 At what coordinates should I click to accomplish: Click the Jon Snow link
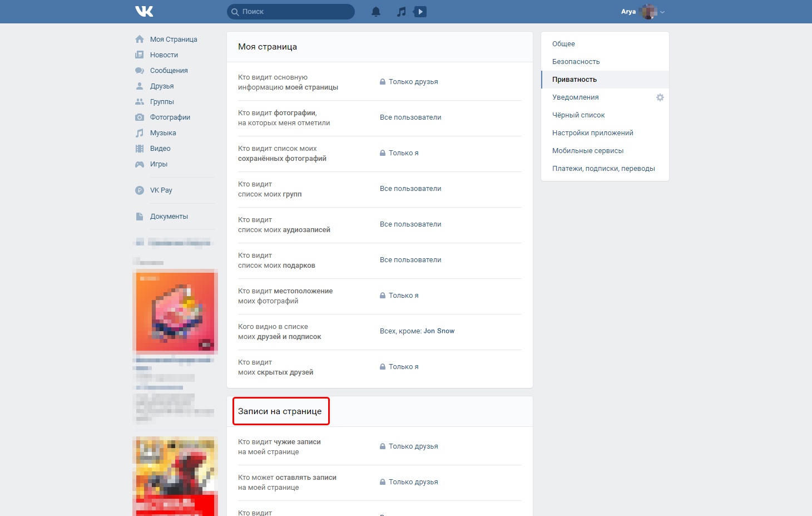(439, 331)
